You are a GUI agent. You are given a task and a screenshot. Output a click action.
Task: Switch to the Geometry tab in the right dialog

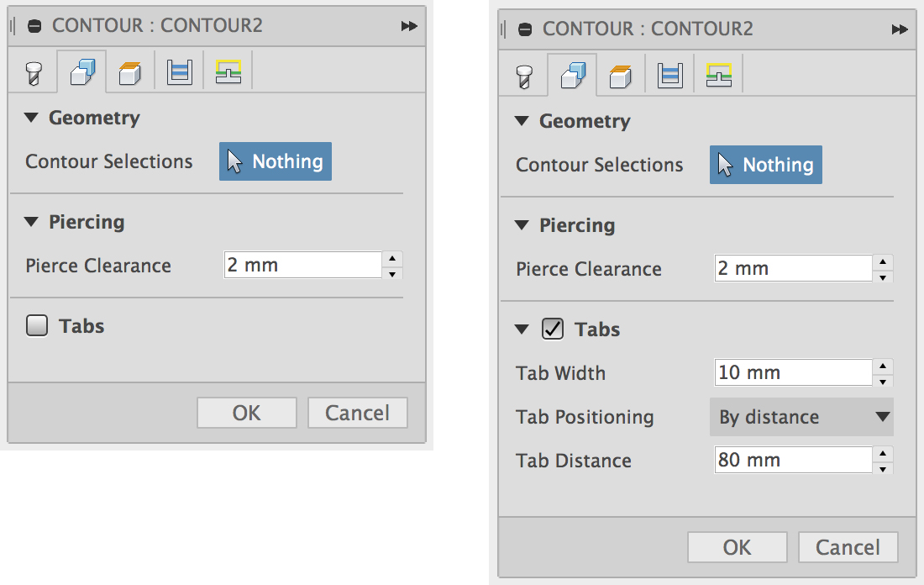pos(572,76)
